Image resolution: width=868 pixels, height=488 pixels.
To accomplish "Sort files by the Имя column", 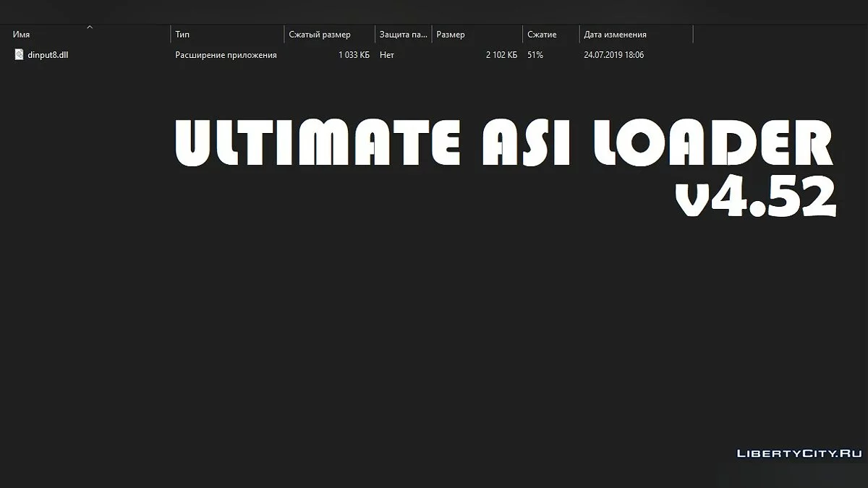I will [22, 35].
